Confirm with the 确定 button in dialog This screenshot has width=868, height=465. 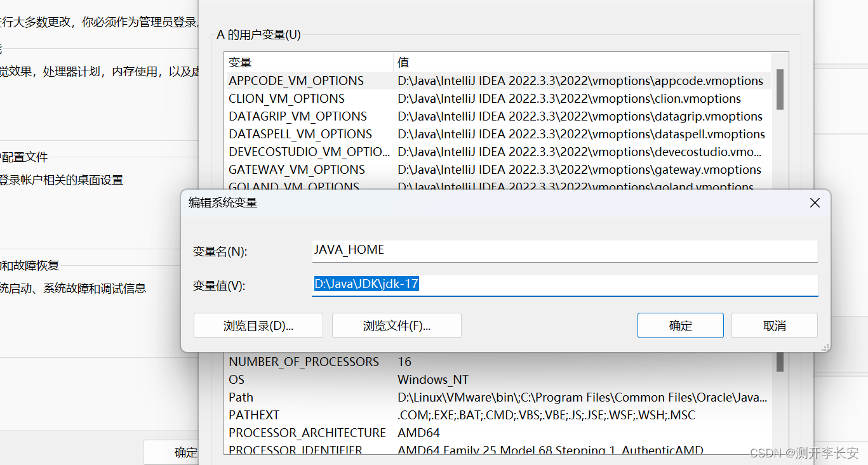coord(681,325)
